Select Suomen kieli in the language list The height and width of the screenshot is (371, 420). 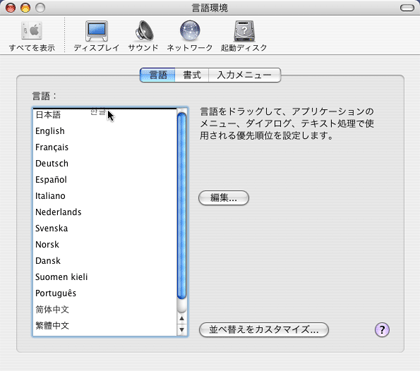pos(105,277)
